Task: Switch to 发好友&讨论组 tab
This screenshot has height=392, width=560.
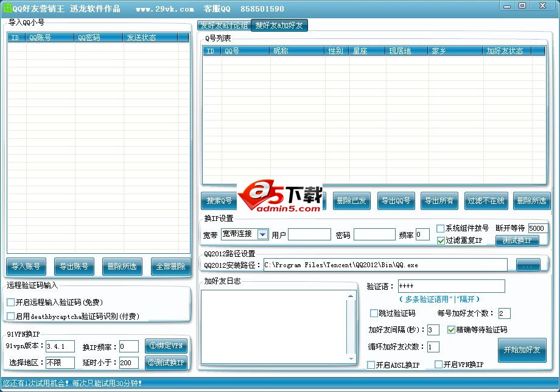Action: click(x=224, y=26)
